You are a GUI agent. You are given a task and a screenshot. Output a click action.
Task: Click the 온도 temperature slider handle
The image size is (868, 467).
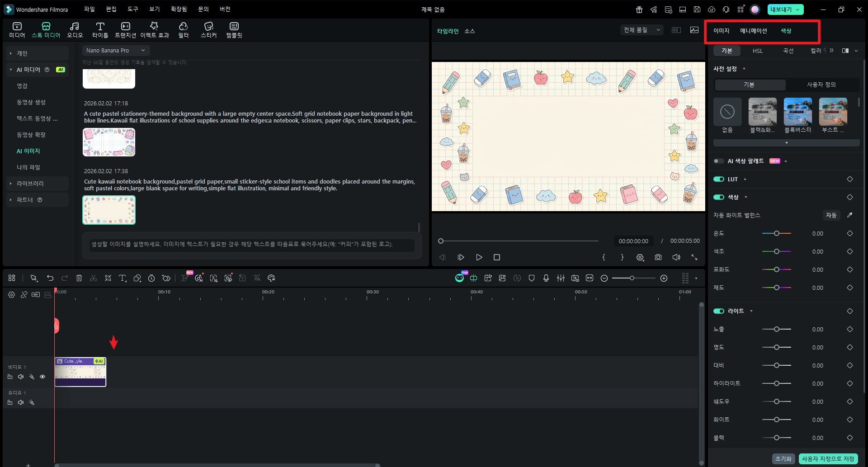pos(776,233)
